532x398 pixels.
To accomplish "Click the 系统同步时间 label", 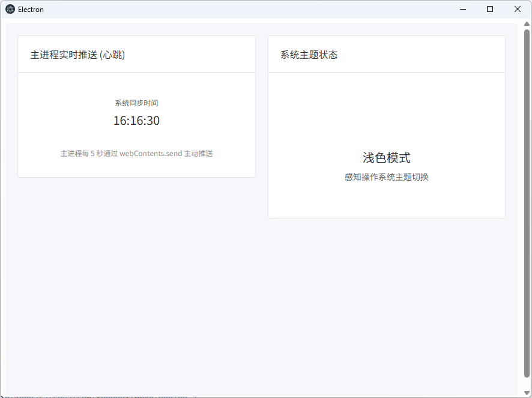I will pos(136,103).
